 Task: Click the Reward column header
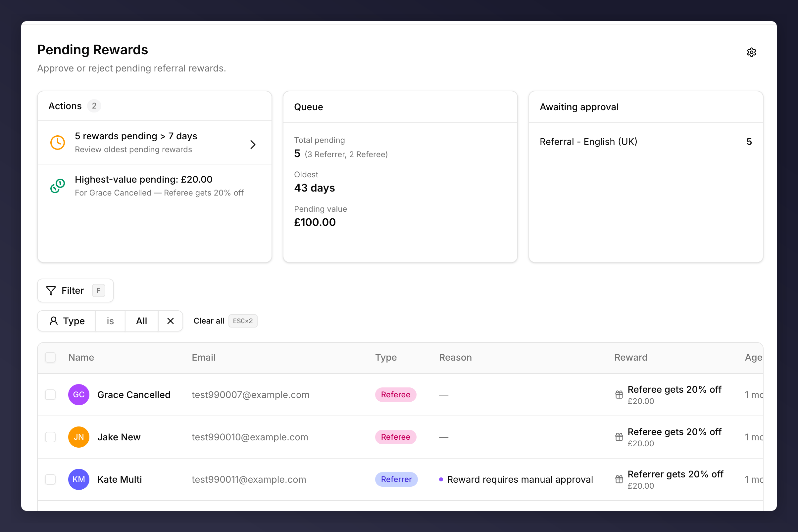[x=631, y=357]
